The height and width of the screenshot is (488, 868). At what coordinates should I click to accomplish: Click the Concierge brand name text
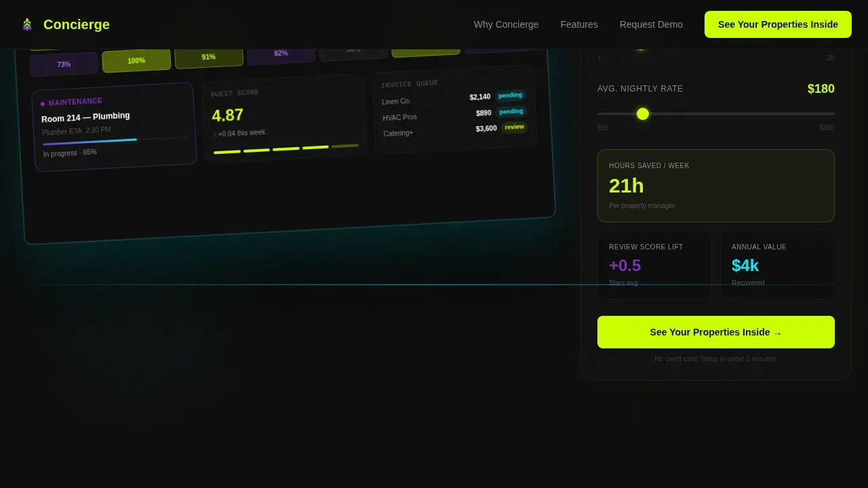point(77,24)
